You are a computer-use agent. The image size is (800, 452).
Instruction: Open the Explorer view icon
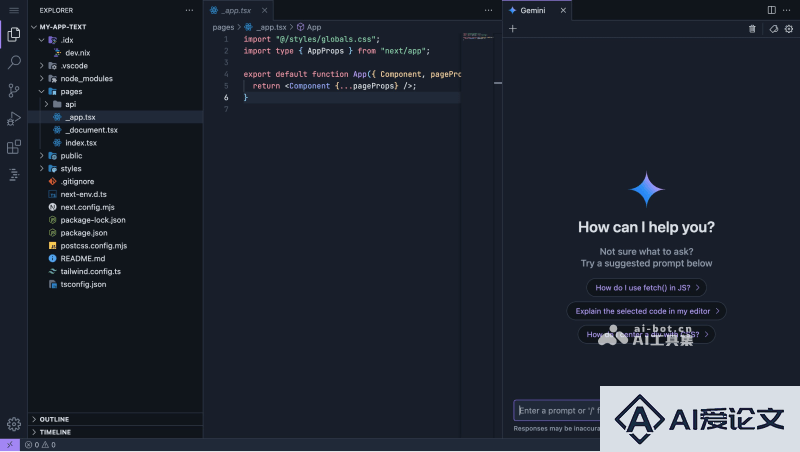point(14,34)
